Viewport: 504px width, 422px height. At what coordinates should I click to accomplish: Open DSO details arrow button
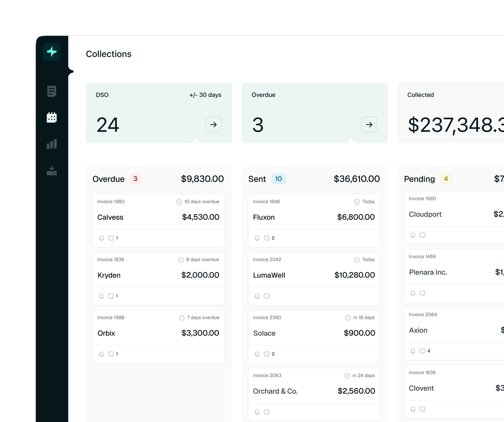click(213, 124)
